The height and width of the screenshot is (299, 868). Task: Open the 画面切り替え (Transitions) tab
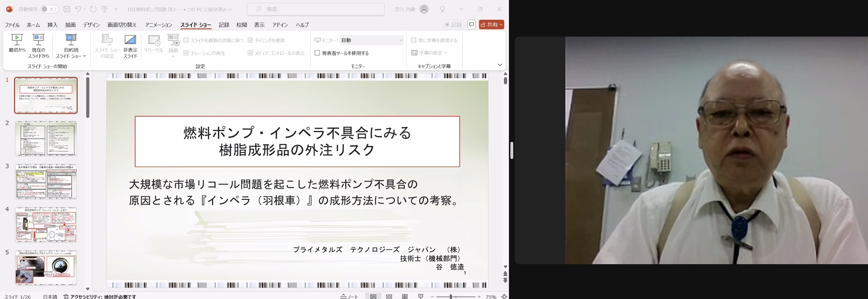[x=122, y=25]
